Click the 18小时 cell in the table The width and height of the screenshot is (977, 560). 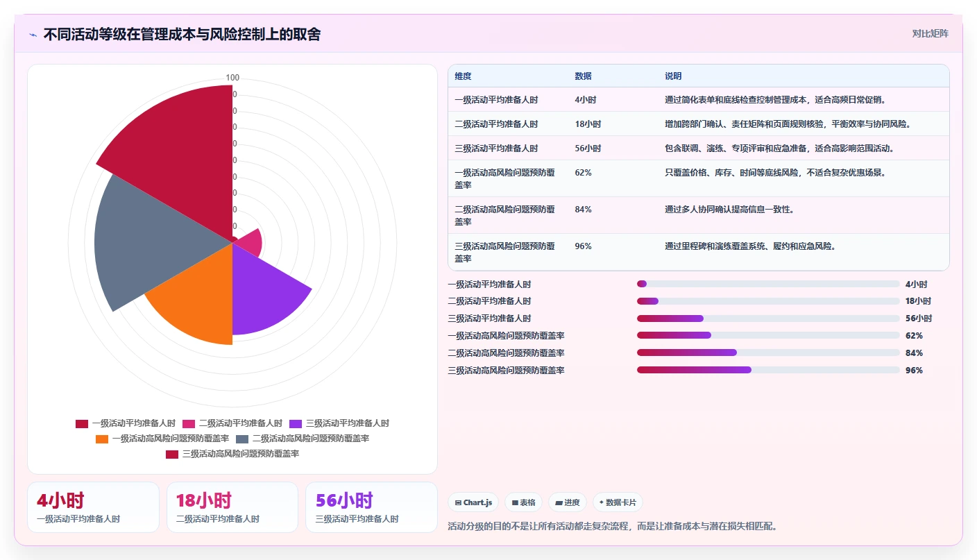[x=588, y=124]
